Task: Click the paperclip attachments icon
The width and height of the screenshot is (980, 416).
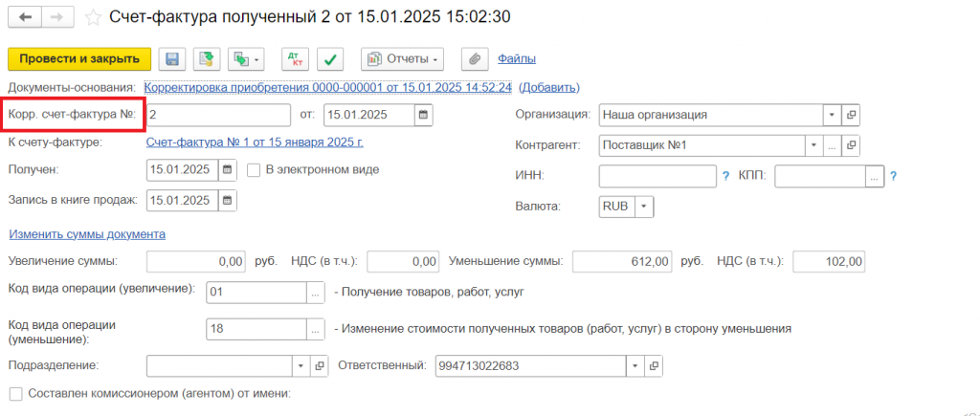Action: click(x=475, y=59)
